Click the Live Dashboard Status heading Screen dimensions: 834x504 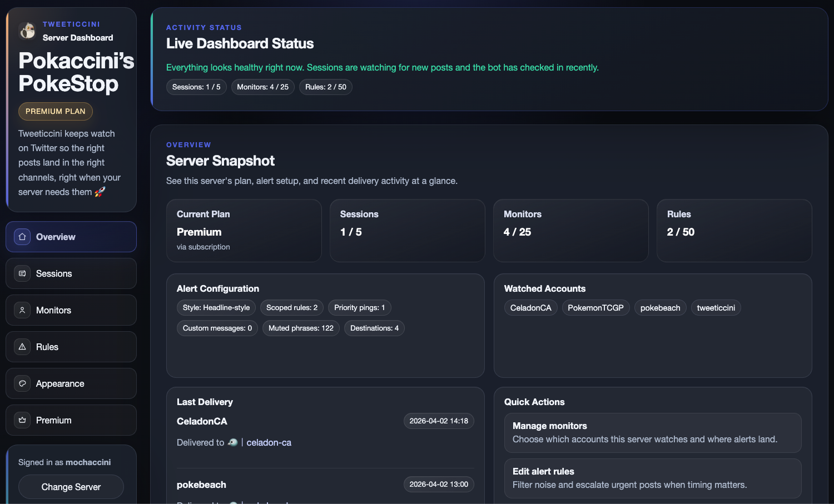click(x=240, y=43)
